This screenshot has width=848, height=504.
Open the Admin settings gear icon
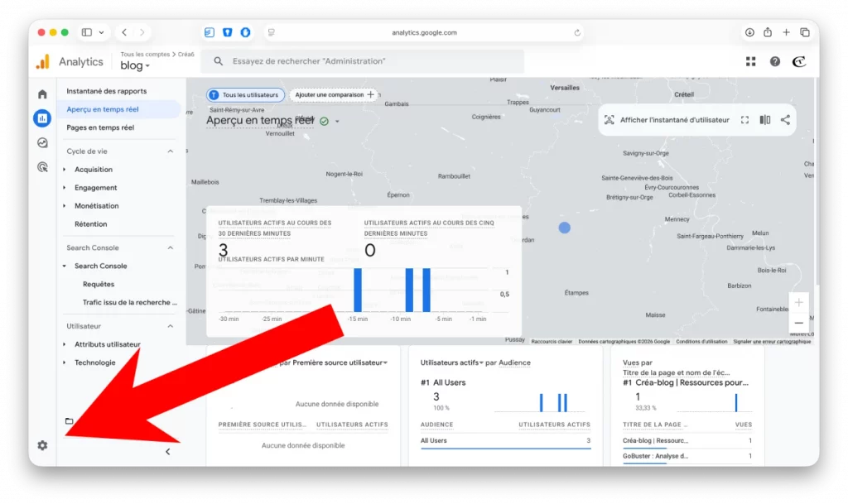pos(42,445)
